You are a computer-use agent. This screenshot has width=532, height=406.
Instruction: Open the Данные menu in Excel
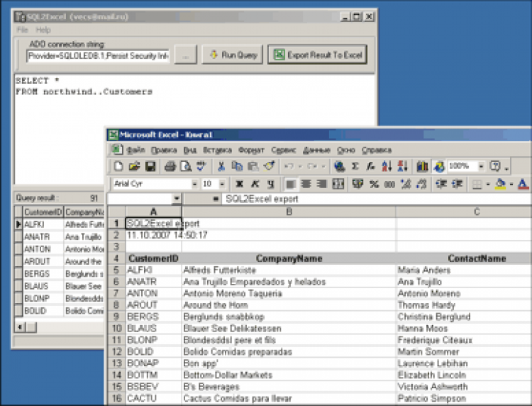pyautogui.click(x=316, y=150)
